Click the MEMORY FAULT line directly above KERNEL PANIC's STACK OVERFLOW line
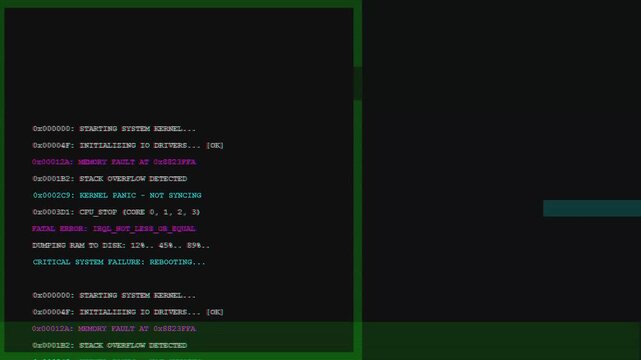Image resolution: width=641 pixels, height=360 pixels. pyautogui.click(x=114, y=162)
